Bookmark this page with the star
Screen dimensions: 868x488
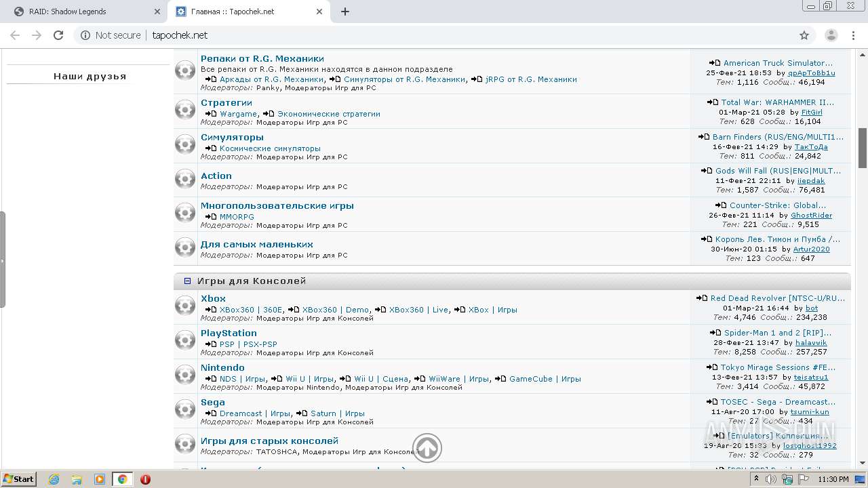804,35
